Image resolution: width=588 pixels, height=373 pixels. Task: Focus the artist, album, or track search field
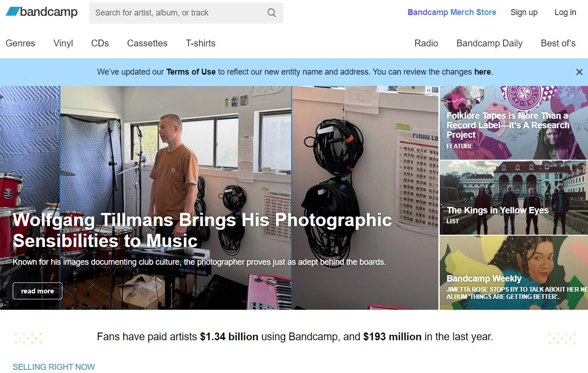[x=186, y=13]
